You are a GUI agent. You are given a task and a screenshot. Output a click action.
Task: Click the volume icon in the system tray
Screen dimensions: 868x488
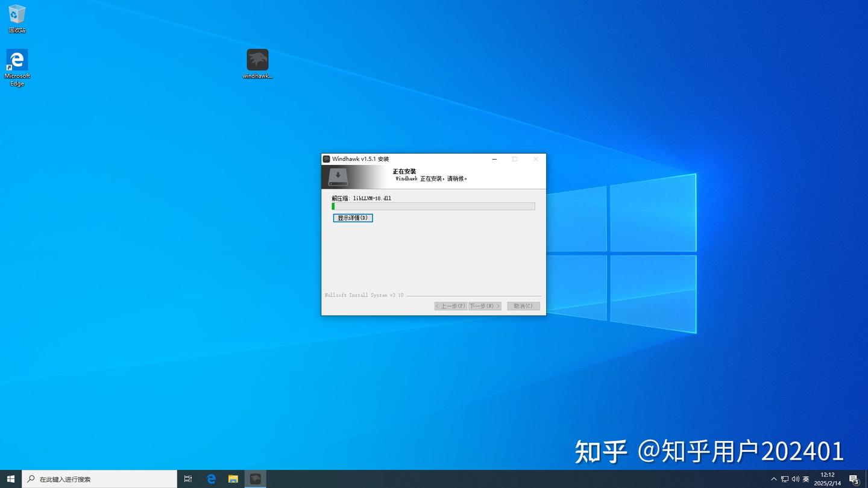click(794, 479)
